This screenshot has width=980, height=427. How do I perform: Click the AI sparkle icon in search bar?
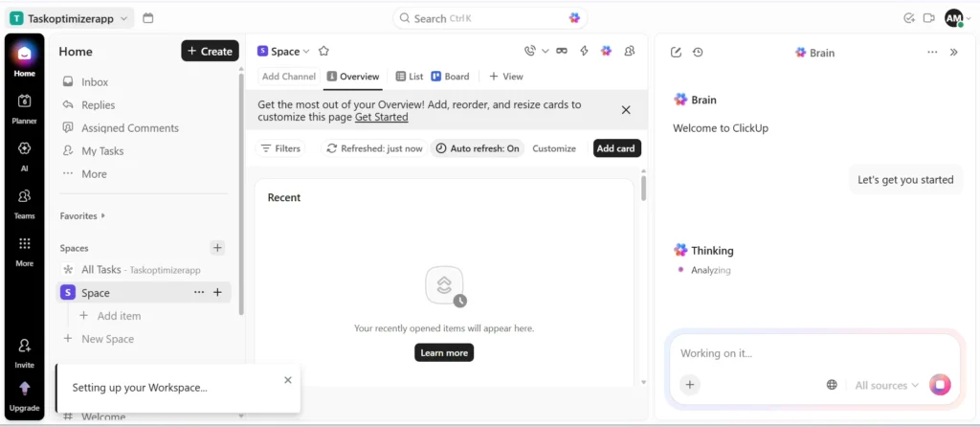click(574, 18)
